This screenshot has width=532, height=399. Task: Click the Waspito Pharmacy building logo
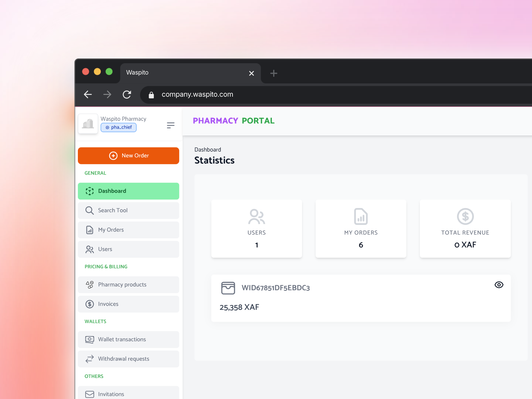click(88, 124)
